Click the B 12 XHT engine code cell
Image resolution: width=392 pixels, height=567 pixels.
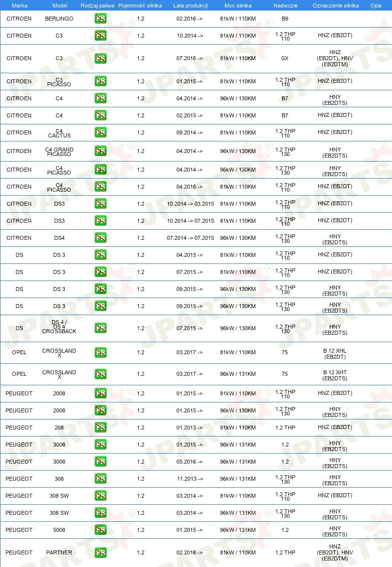[x=335, y=375]
